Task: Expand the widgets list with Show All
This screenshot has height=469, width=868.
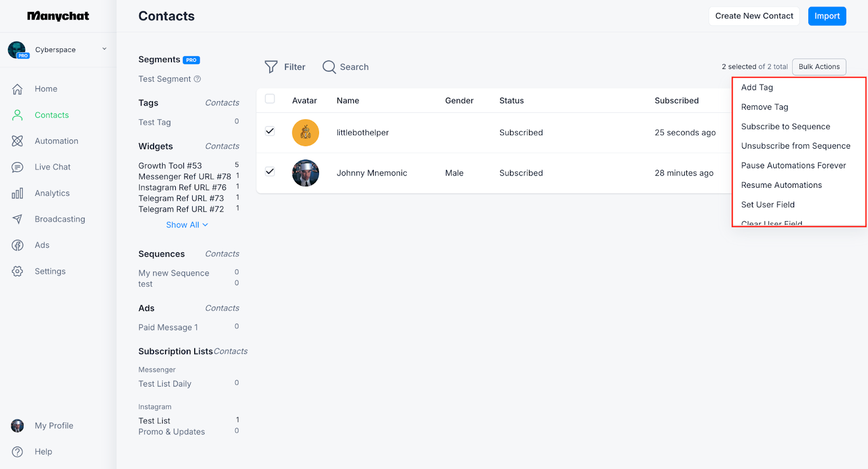Action: (187, 225)
